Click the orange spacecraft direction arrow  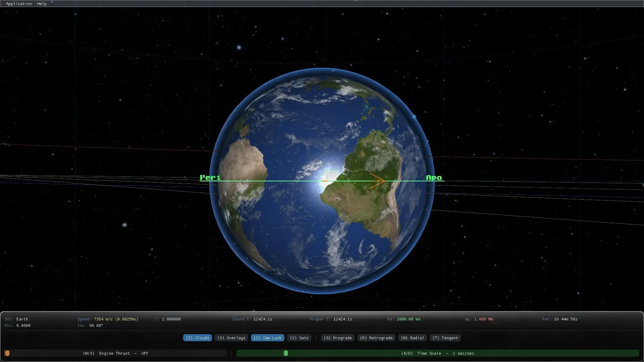377,181
